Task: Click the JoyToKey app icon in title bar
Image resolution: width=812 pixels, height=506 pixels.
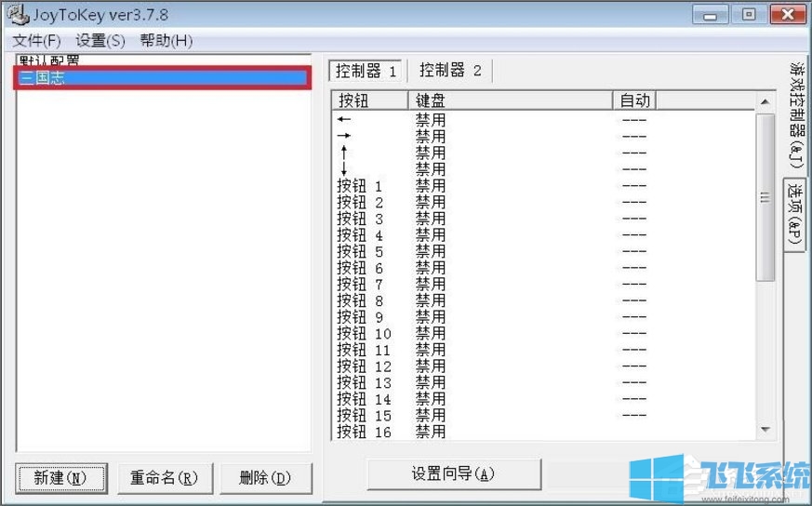Action: click(x=15, y=16)
